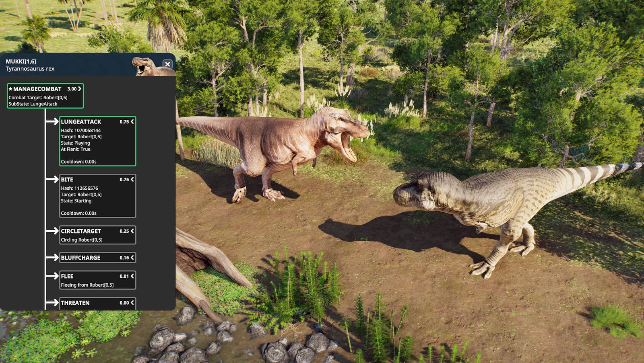Viewport: 644px width, 363px height.
Task: Select the LUNGEATTACK behavior node title
Action: [x=81, y=122]
